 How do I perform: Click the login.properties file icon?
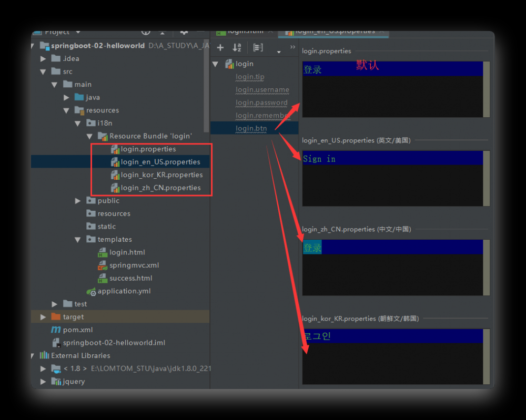pos(115,149)
